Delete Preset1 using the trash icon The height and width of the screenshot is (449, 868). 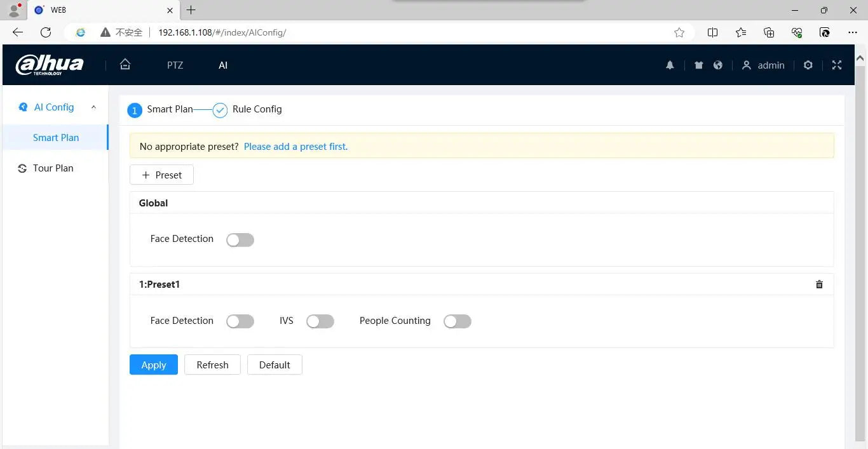819,285
